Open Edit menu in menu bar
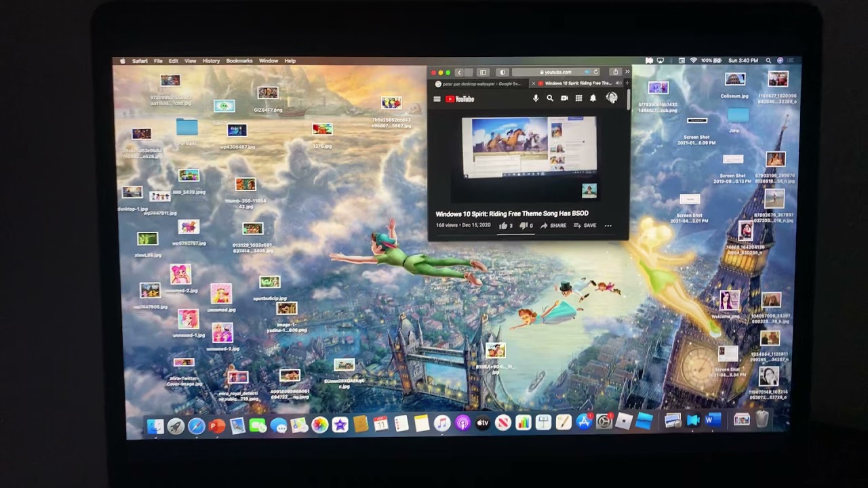 [174, 61]
